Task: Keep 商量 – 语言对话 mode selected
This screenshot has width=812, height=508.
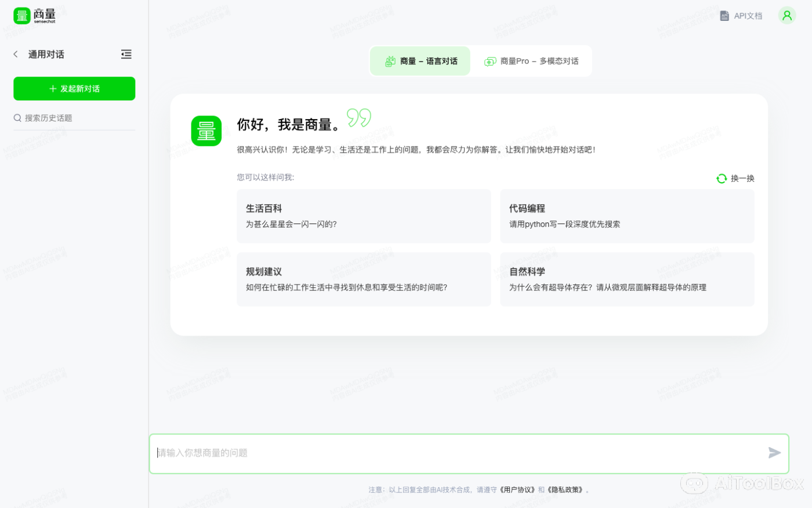Action: click(420, 60)
